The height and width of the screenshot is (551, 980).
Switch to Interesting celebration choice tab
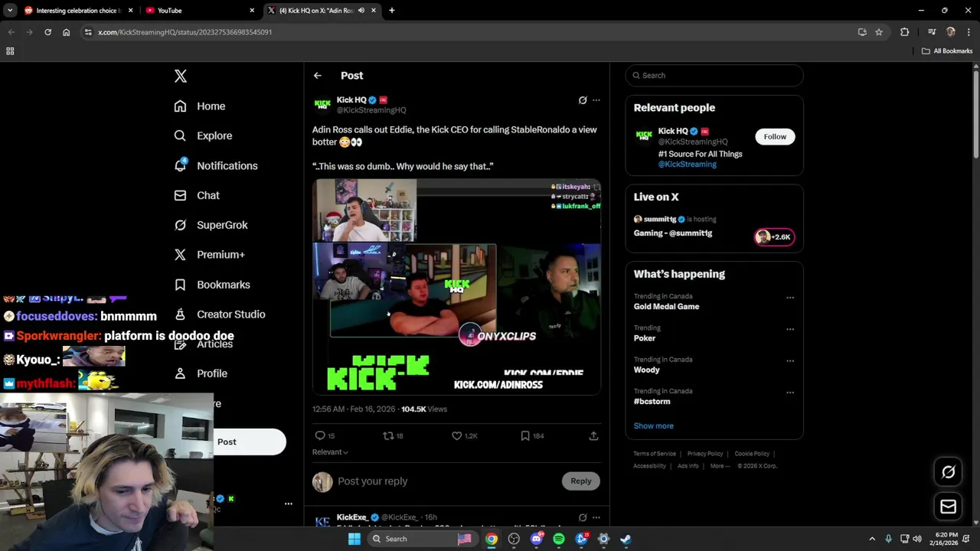78,11
